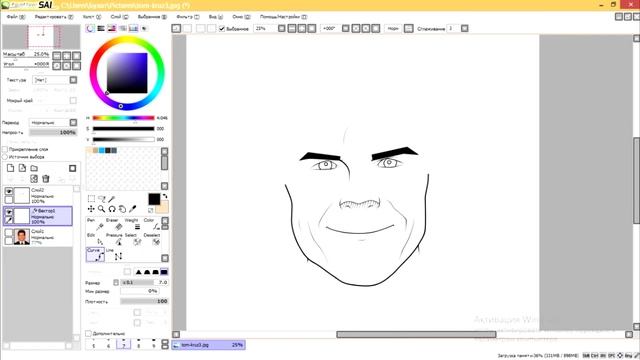The width and height of the screenshot is (640, 360).
Task: Open the Файл menu
Action: 16,17
